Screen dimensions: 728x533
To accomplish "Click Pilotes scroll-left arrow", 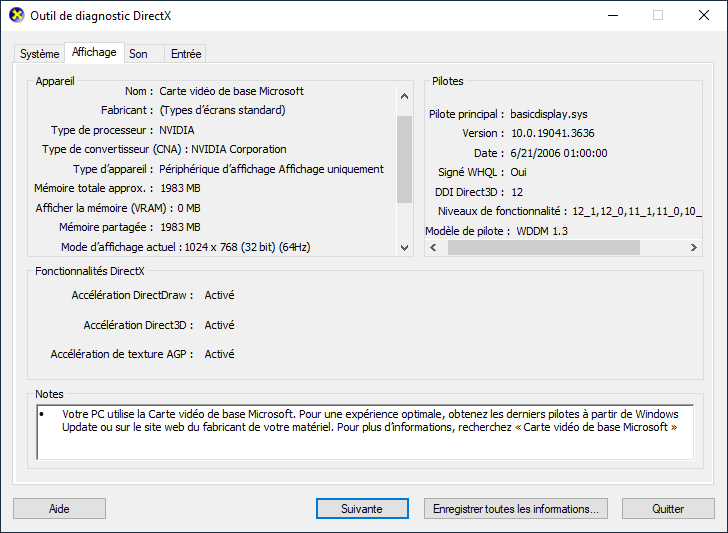I will [433, 247].
